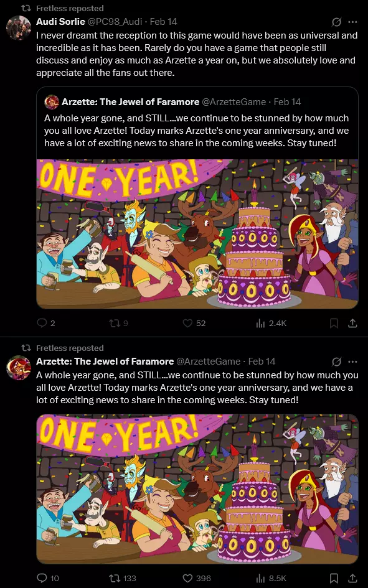The height and width of the screenshot is (588, 368).
Task: Open Audi Sorlie profile name link
Action: [60, 22]
